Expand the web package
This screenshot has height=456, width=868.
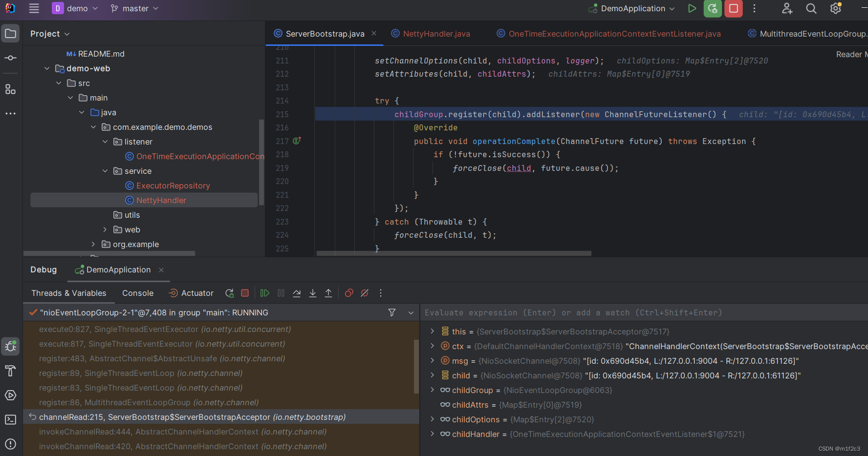click(x=105, y=229)
